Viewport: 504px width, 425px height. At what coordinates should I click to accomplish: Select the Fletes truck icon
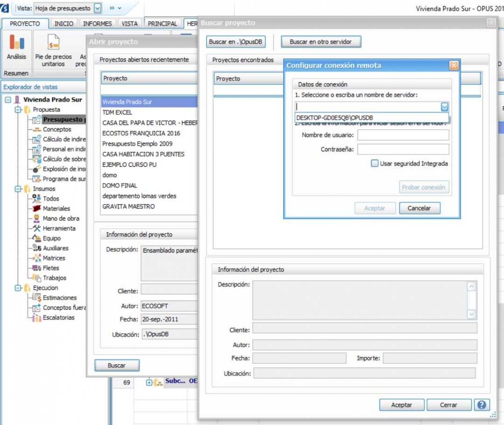(x=36, y=268)
